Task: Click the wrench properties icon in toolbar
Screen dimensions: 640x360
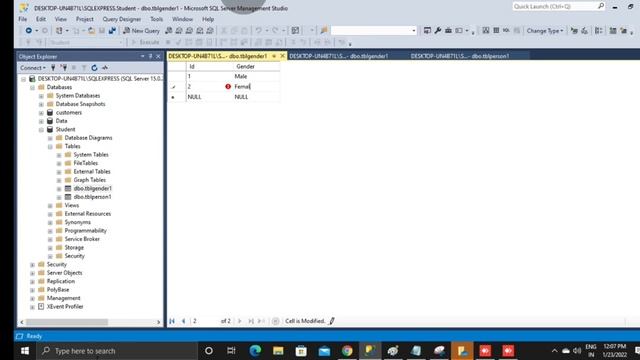Action: coord(438,31)
